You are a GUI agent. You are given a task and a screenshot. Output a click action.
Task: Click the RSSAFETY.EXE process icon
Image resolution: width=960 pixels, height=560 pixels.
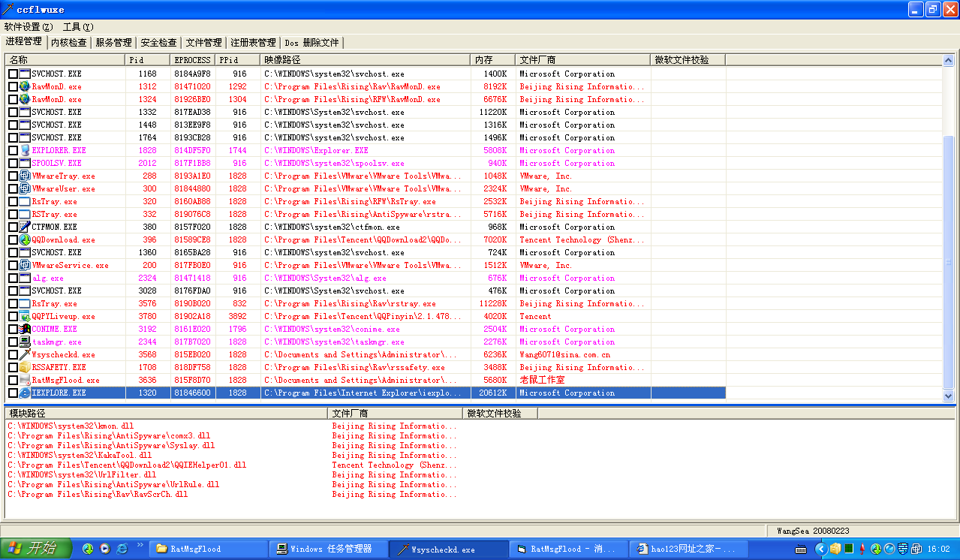click(x=25, y=367)
